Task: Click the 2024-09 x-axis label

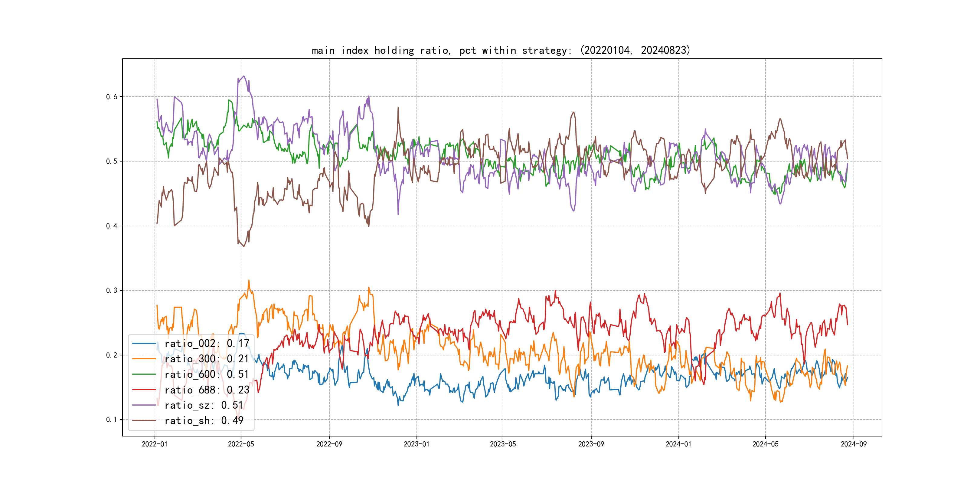Action: [x=853, y=444]
